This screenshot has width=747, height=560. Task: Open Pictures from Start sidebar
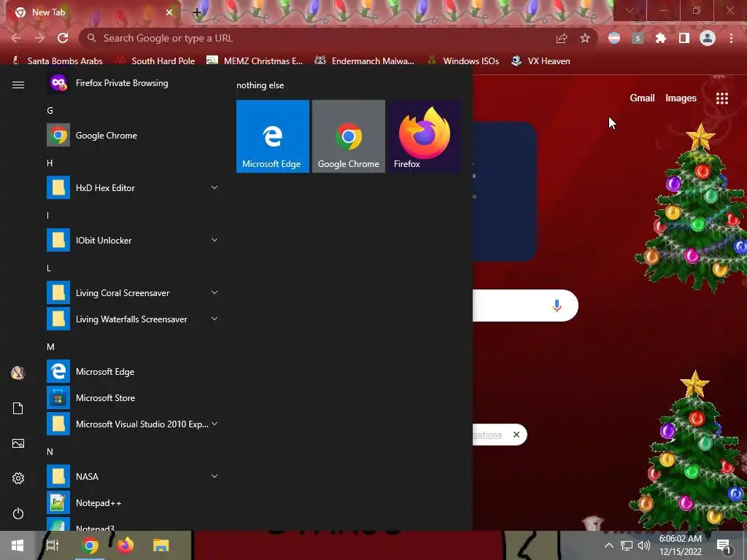[x=18, y=443]
